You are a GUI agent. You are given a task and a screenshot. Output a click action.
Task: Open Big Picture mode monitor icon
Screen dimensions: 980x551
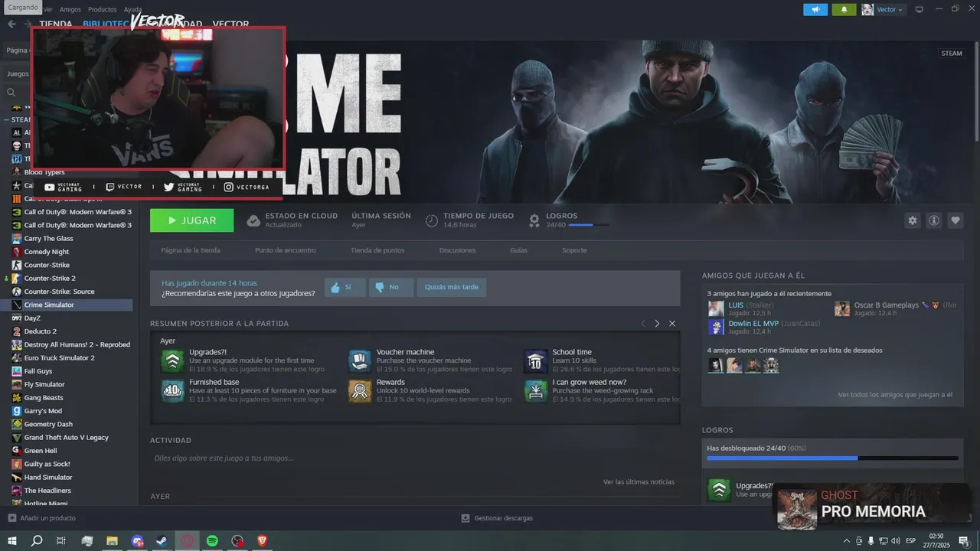coord(920,9)
